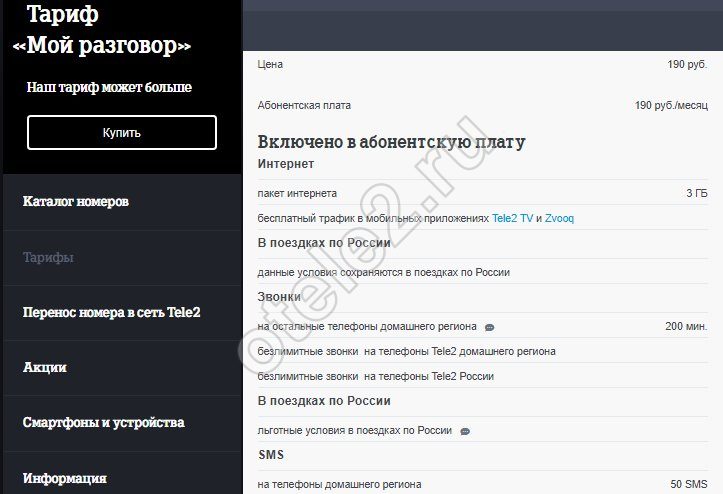
Task: Select the 50 SMS value
Action: [689, 484]
